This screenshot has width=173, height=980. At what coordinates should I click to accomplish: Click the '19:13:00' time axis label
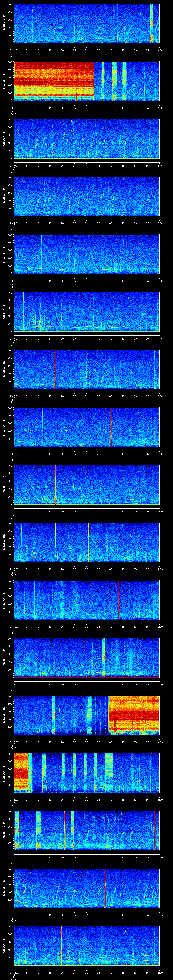(14, 742)
